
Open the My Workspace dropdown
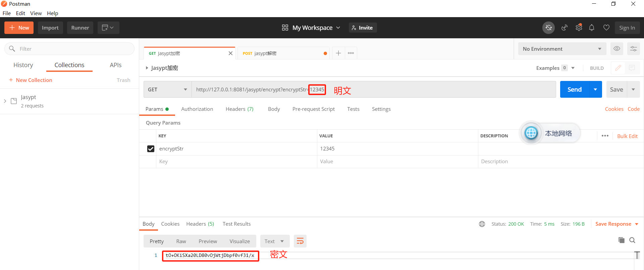click(x=316, y=28)
